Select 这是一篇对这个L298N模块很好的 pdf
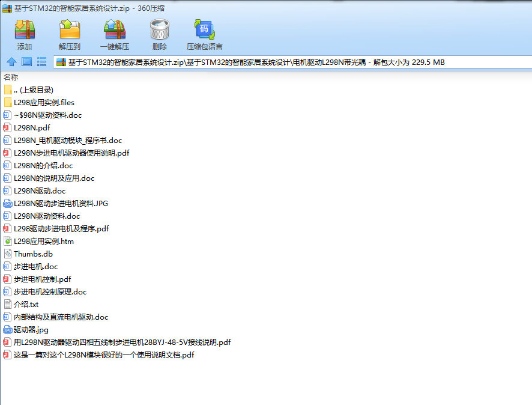This screenshot has width=532, height=405. (98, 355)
